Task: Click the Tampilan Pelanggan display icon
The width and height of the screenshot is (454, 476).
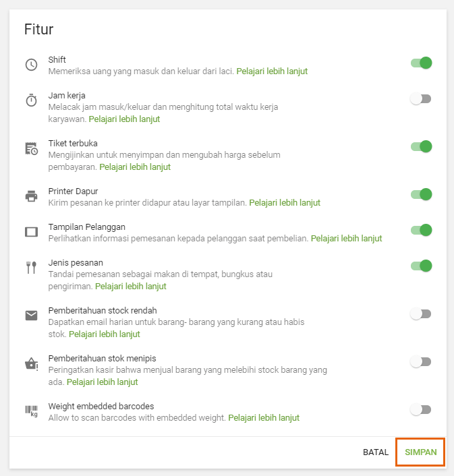Action: (31, 232)
